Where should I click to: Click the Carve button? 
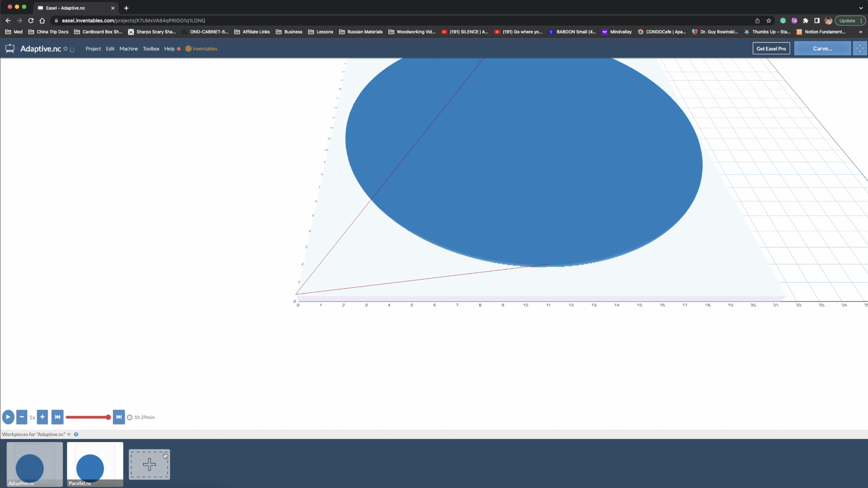(x=822, y=48)
